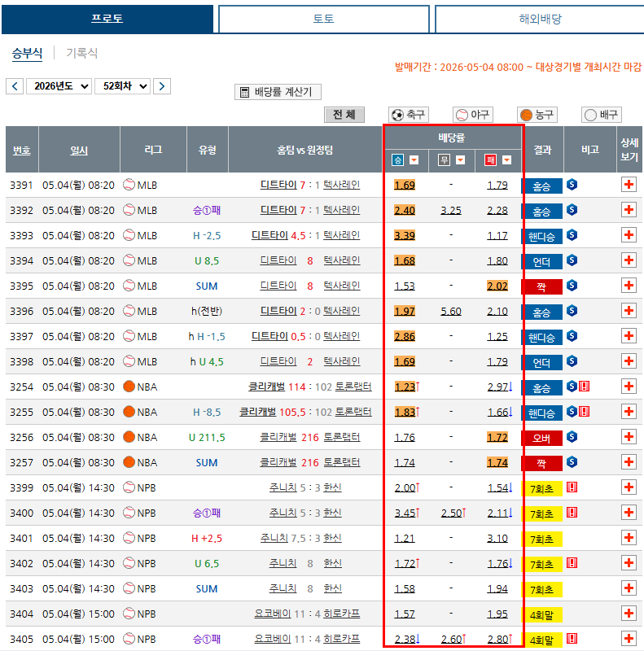Click red alert icon on row 3255

[x=585, y=412]
